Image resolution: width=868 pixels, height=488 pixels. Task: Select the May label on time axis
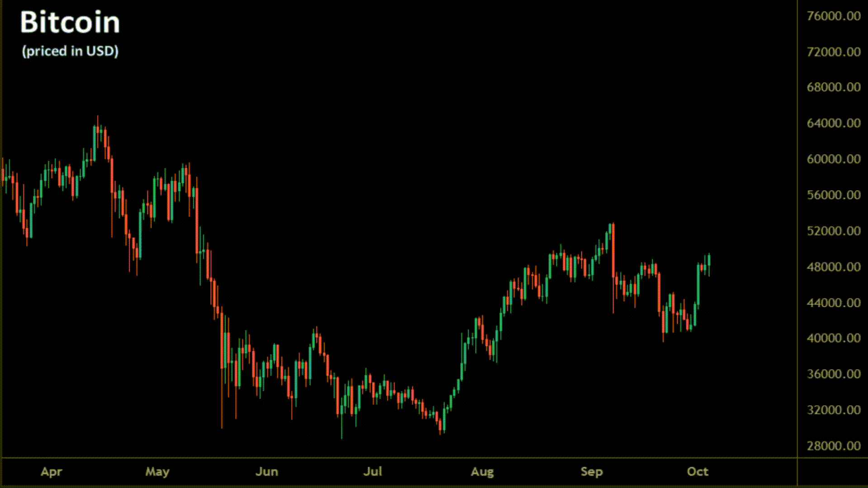coord(157,472)
